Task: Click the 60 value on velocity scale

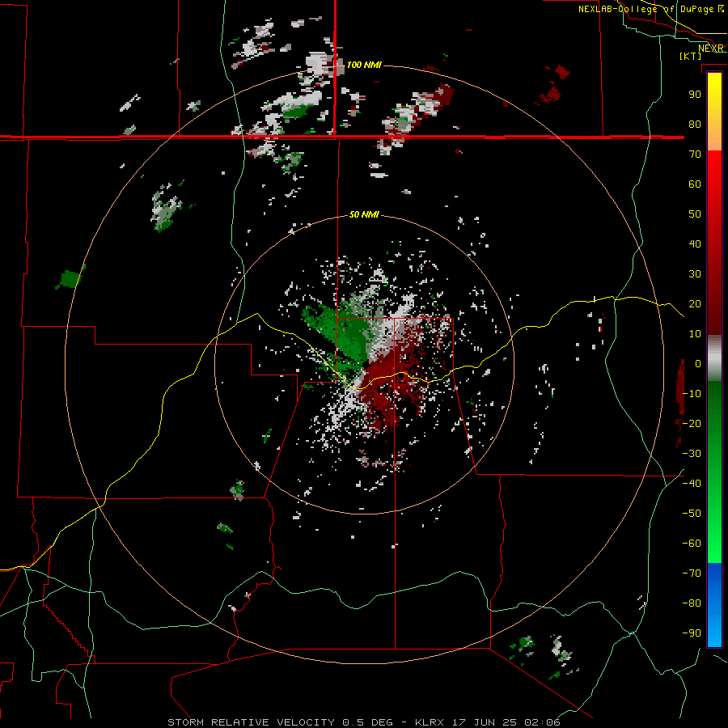Action: pyautogui.click(x=695, y=184)
